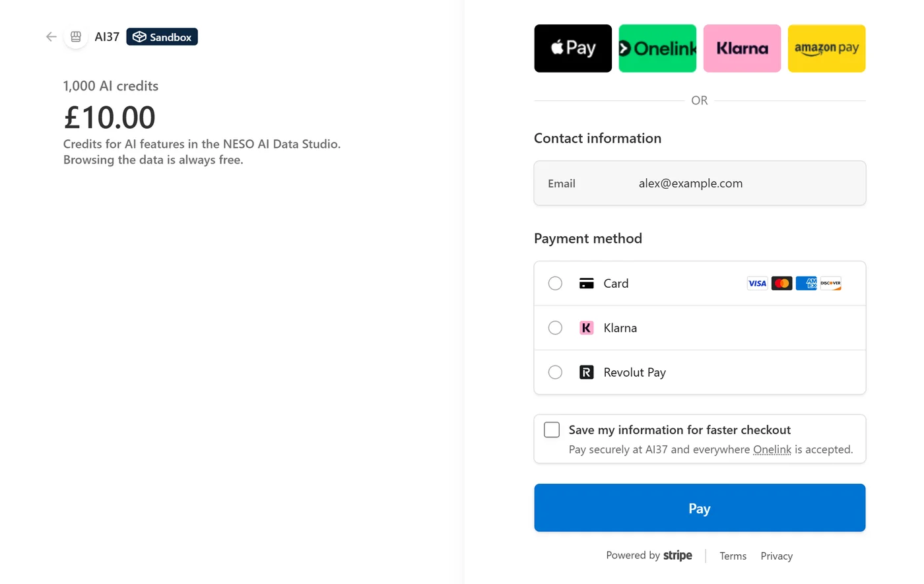Tick Save my information checkbox
The image size is (924, 584).
[x=552, y=430]
